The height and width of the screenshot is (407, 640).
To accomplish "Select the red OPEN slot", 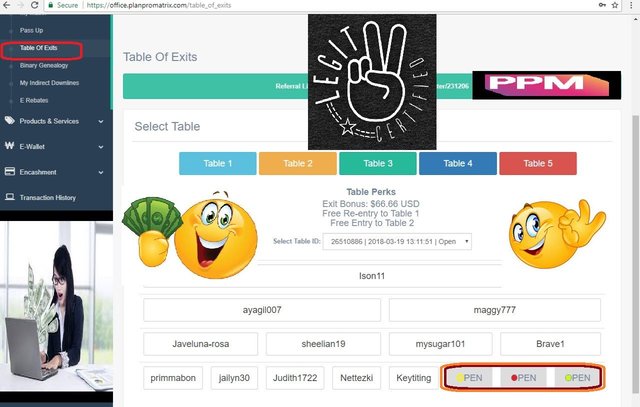I will pos(524,378).
